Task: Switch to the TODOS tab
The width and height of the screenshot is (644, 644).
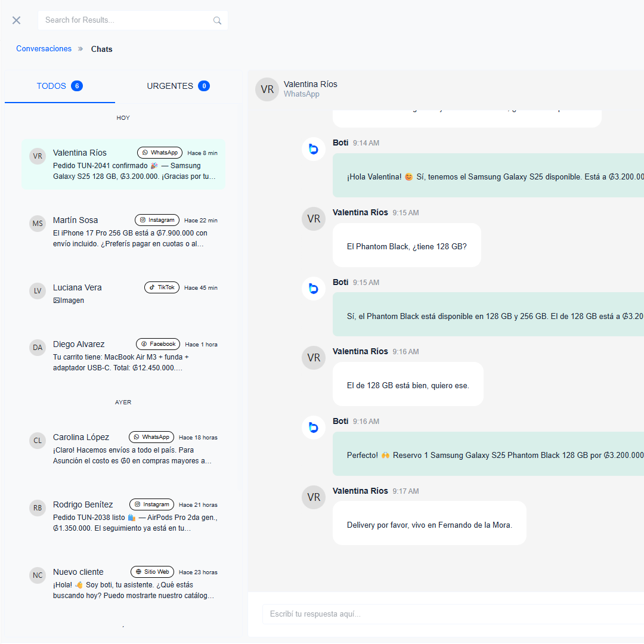Action: [x=60, y=86]
